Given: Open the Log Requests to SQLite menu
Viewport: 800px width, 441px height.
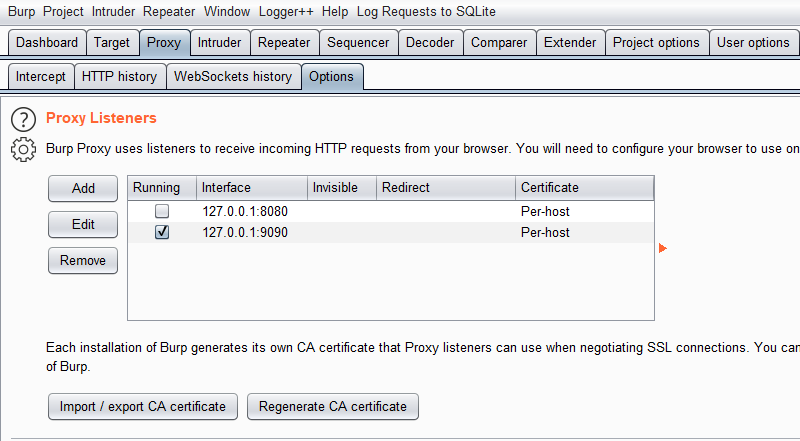Looking at the screenshot, I should (426, 11).
